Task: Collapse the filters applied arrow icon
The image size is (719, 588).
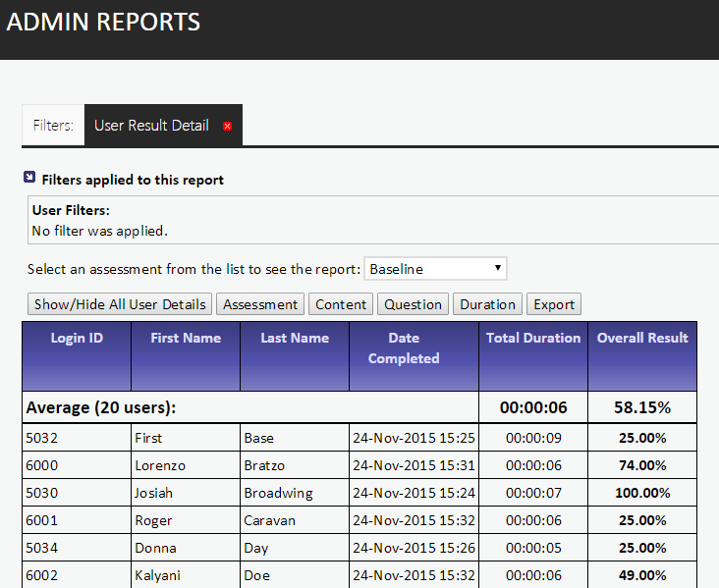Action: click(x=29, y=179)
